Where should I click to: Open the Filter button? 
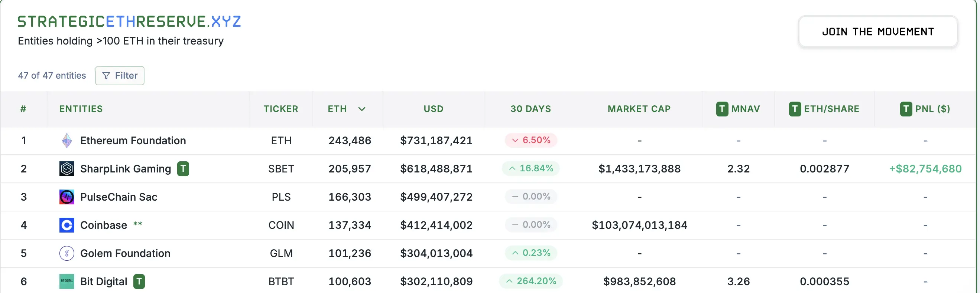(120, 76)
